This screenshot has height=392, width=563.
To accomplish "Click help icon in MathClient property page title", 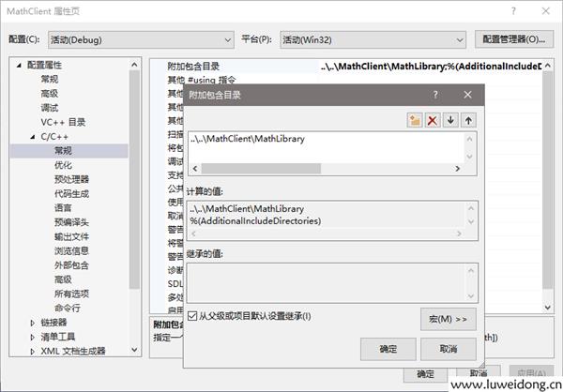I will pos(513,9).
